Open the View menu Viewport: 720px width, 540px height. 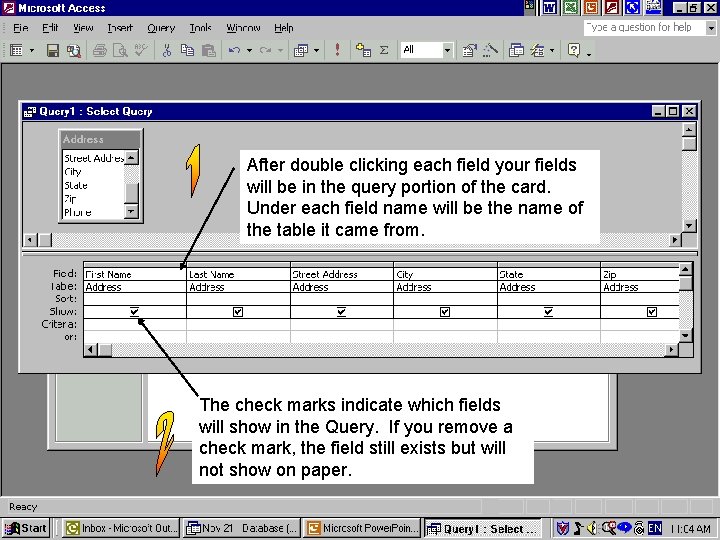[x=83, y=28]
